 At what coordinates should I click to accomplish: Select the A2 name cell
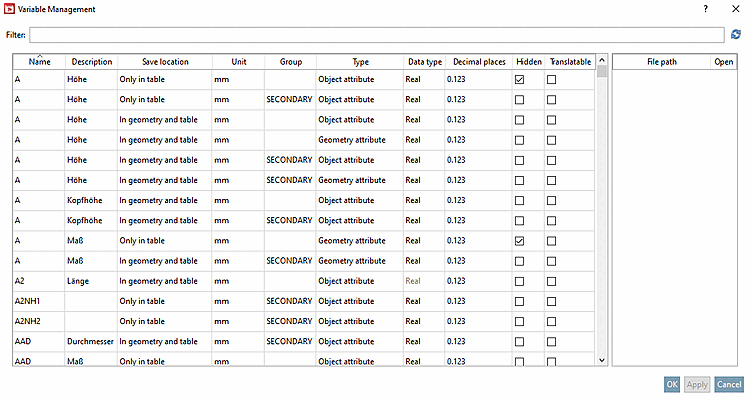pyautogui.click(x=39, y=281)
